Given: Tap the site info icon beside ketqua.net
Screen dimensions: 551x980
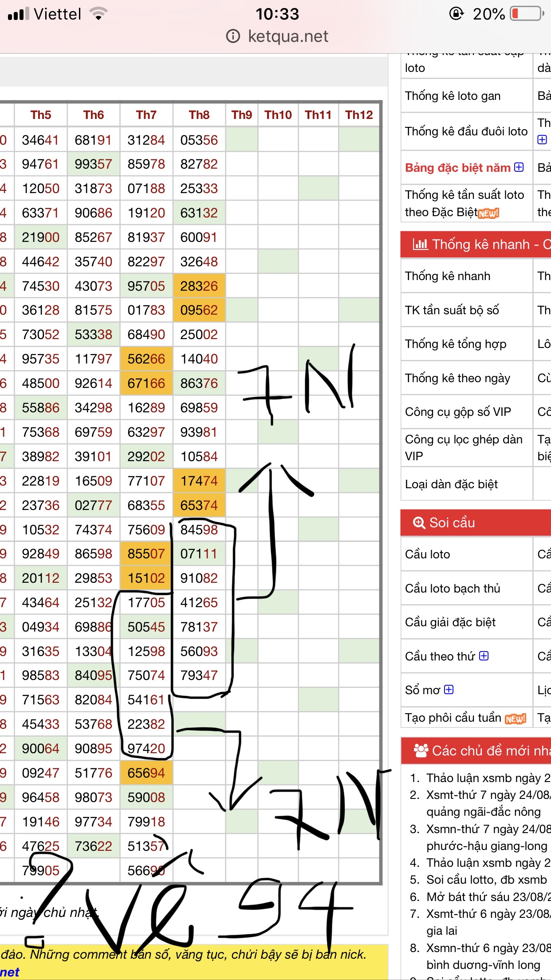Looking at the screenshot, I should pos(233,36).
